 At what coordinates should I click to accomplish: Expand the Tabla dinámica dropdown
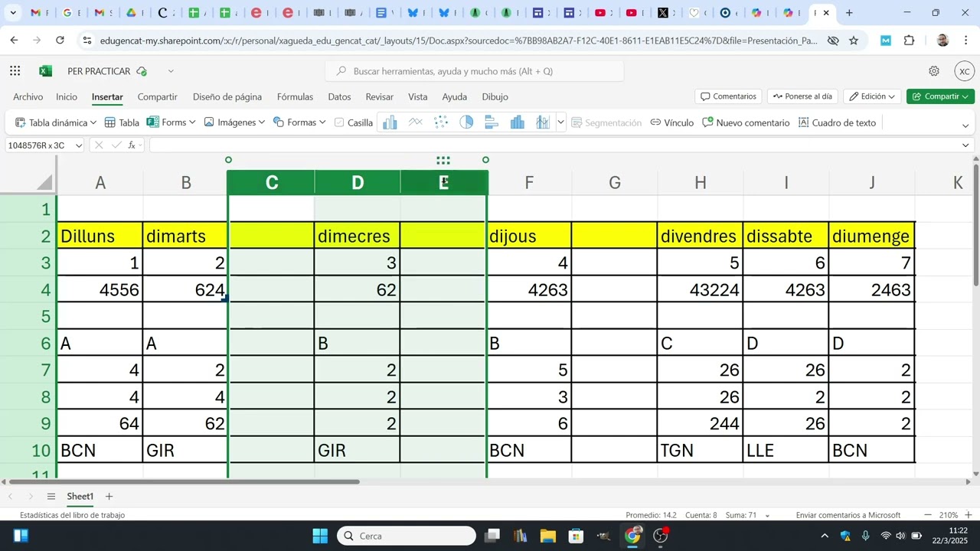[93, 122]
